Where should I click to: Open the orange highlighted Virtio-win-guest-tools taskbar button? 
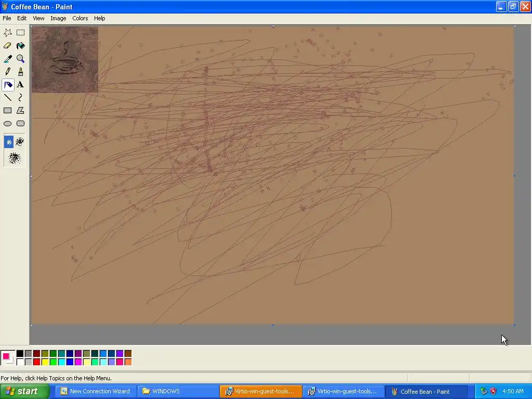[260, 391]
